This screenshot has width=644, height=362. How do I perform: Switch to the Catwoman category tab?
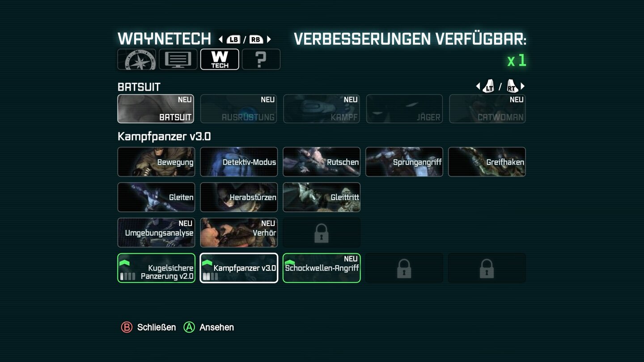pyautogui.click(x=487, y=109)
